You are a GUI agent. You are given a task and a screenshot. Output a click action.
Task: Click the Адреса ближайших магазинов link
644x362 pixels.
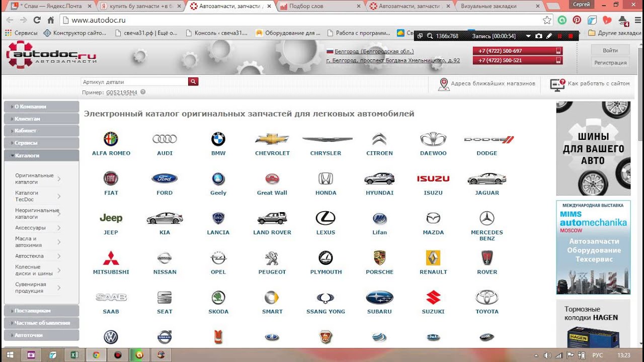pos(493,83)
